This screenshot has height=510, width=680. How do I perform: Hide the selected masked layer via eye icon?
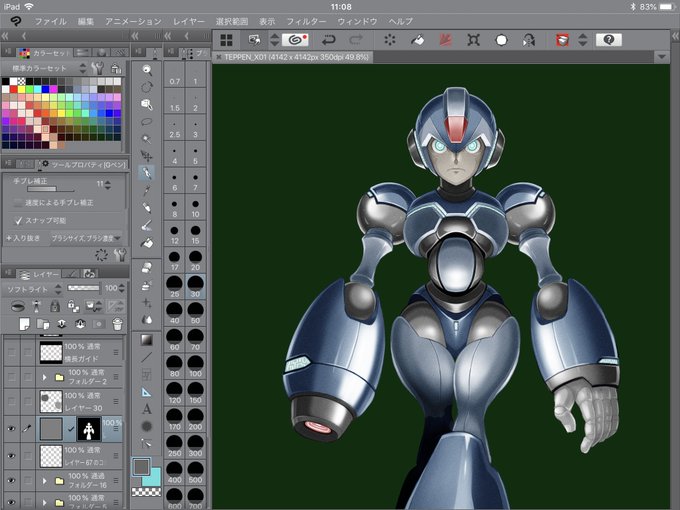[x=11, y=429]
